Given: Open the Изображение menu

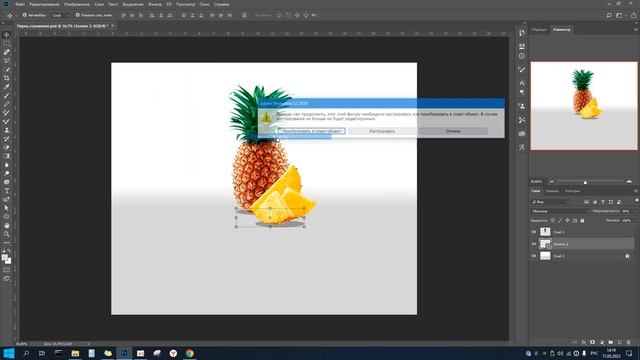Looking at the screenshot, I should tap(77, 4).
